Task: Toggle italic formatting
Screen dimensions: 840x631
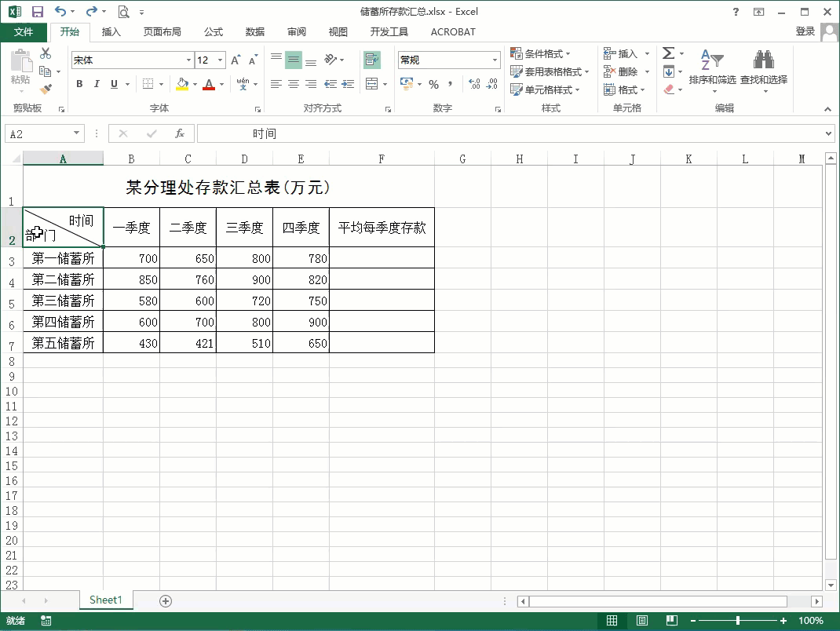Action: point(97,84)
